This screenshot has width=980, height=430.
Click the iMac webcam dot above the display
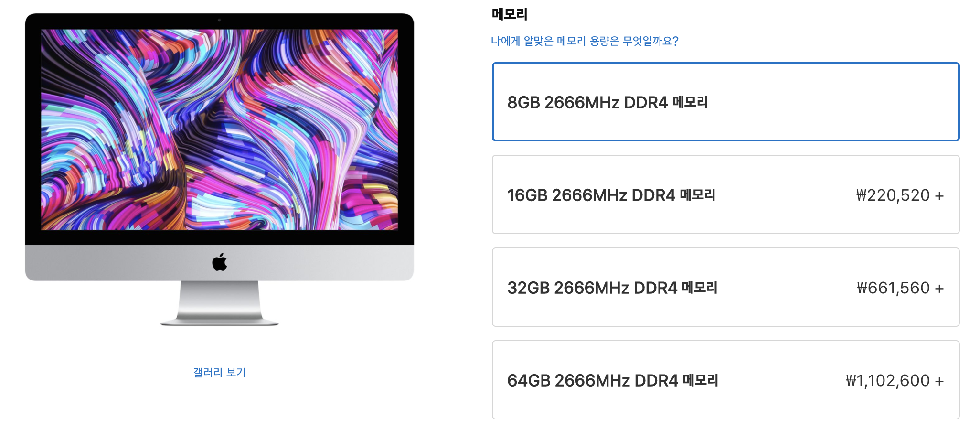[219, 20]
